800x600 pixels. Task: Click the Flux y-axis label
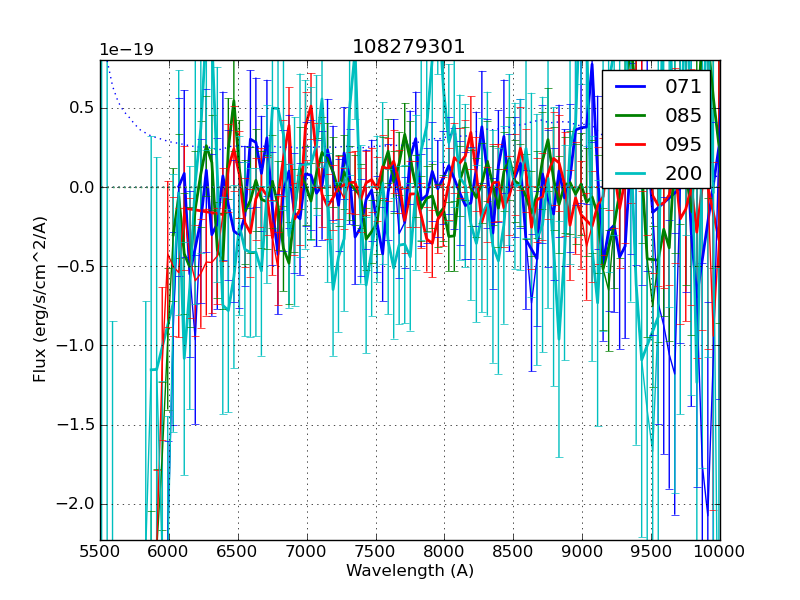40,299
